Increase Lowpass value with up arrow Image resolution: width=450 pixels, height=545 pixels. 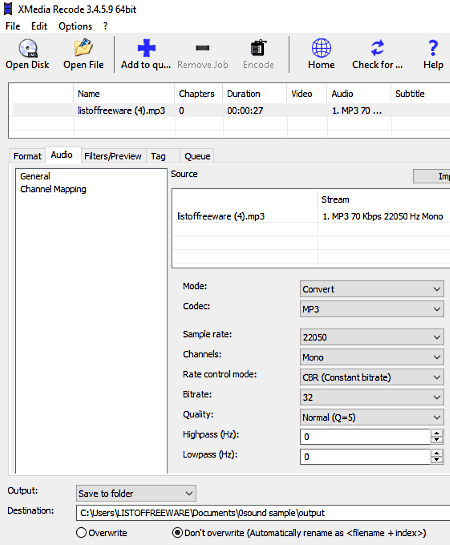(436, 453)
